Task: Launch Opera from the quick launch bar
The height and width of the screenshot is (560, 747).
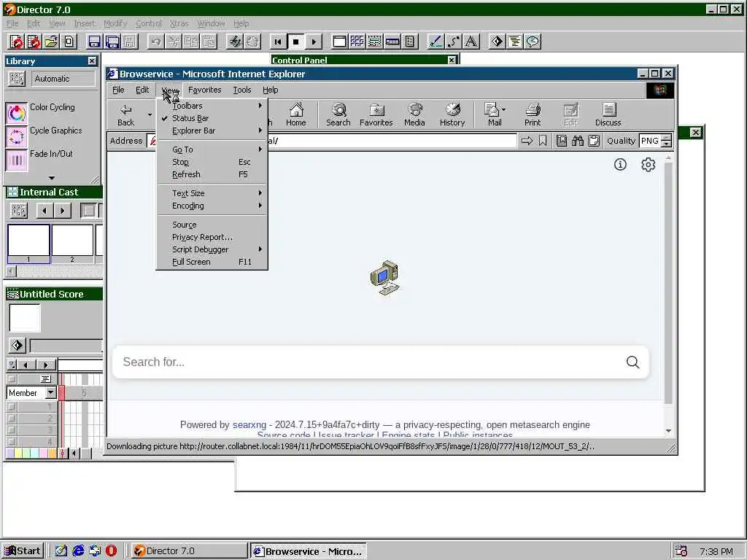Action: (x=111, y=551)
